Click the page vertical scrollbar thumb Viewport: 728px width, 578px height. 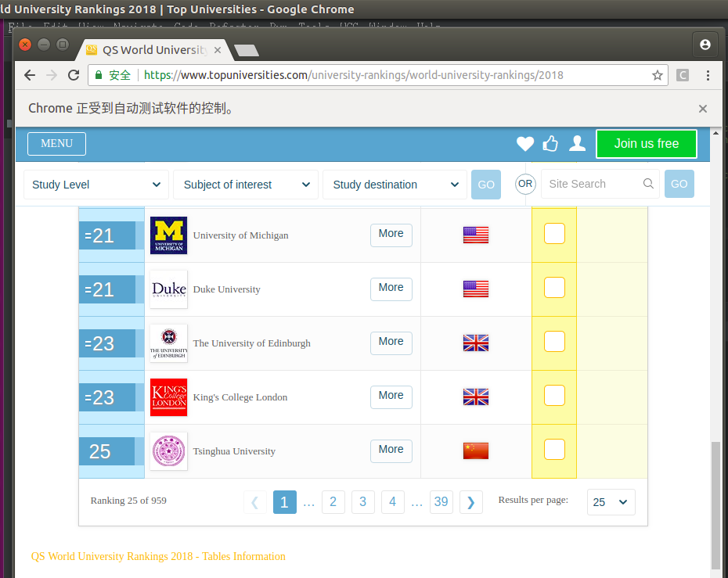point(715,505)
